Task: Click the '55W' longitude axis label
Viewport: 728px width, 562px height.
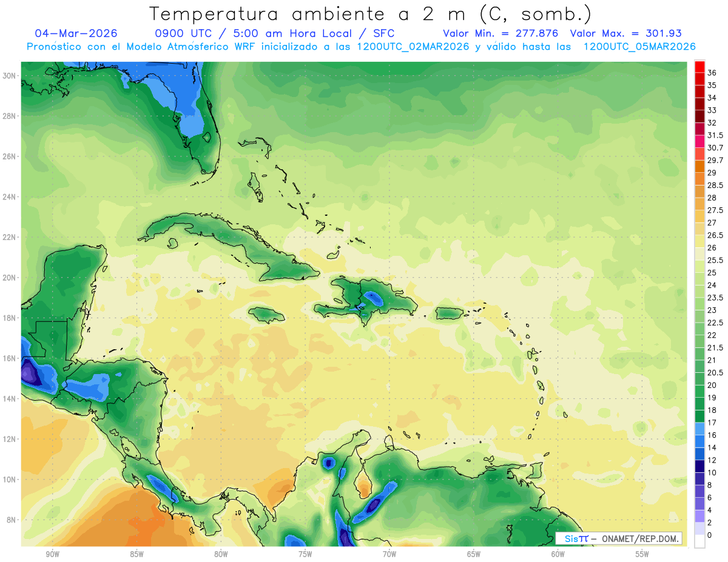Action: pos(642,554)
